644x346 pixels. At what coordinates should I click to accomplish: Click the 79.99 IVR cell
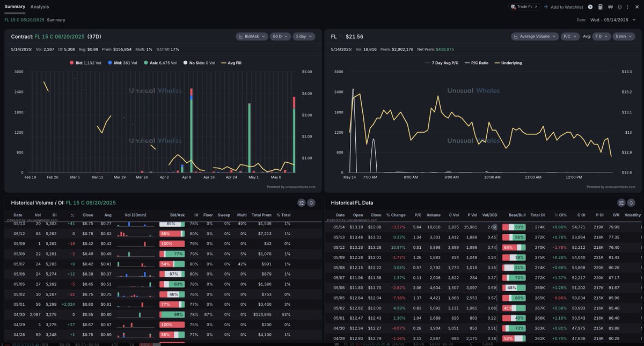click(x=614, y=227)
